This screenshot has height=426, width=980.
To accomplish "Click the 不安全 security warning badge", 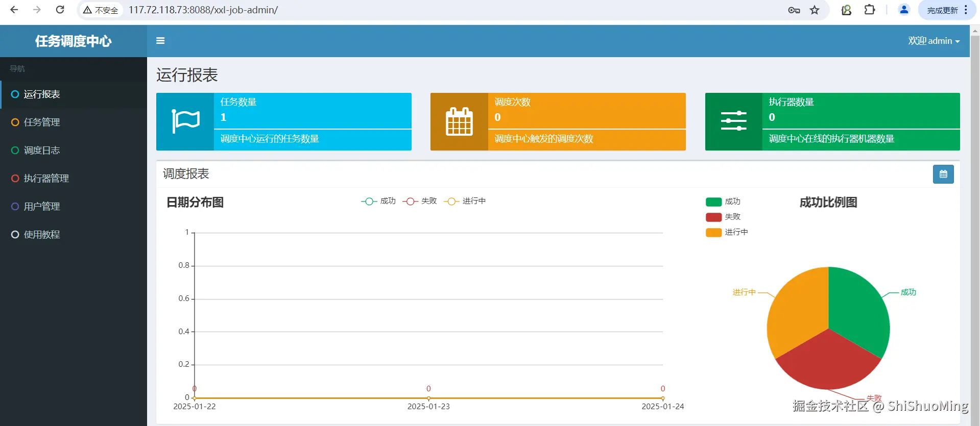I will [101, 10].
